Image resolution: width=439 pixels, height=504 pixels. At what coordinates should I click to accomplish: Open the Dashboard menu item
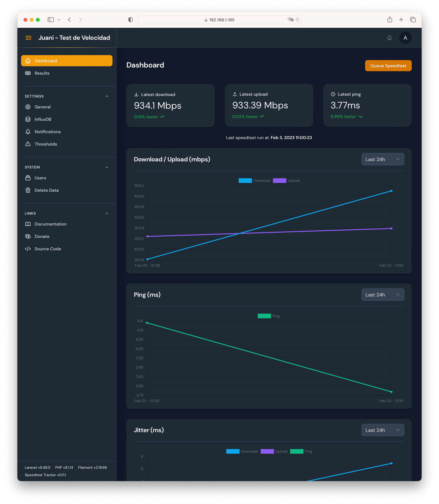click(67, 61)
